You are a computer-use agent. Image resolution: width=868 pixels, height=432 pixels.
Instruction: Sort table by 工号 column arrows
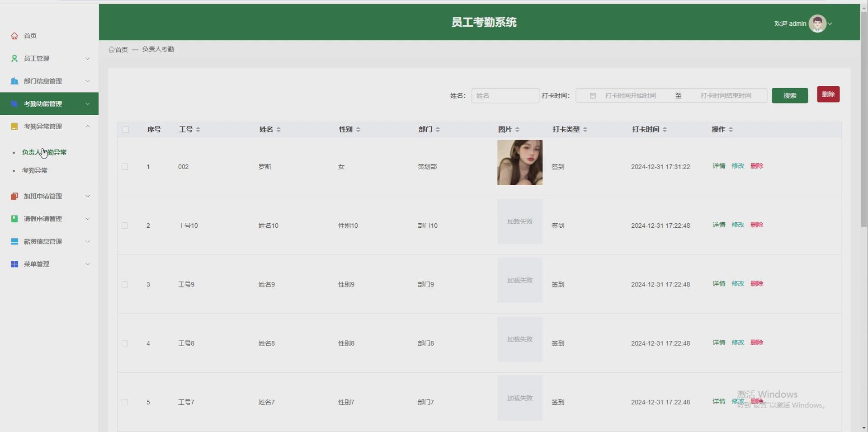click(x=198, y=130)
